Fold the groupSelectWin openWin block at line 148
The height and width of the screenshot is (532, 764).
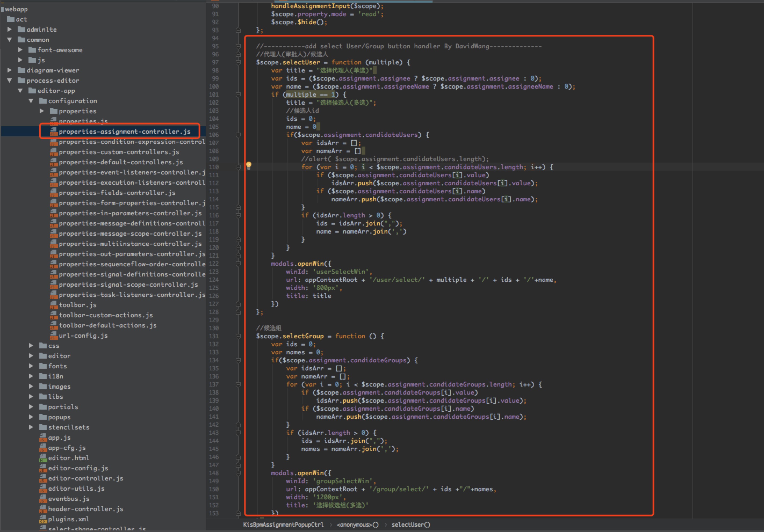point(238,473)
